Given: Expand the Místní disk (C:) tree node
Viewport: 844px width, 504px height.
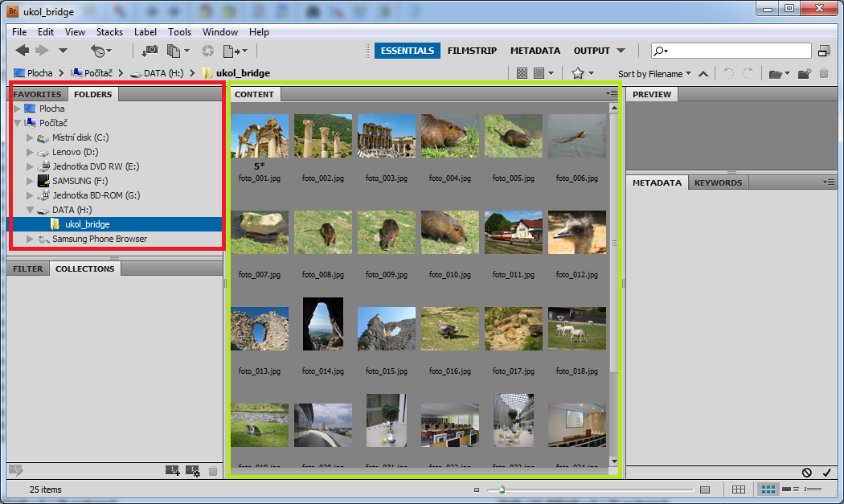Looking at the screenshot, I should click(x=31, y=137).
